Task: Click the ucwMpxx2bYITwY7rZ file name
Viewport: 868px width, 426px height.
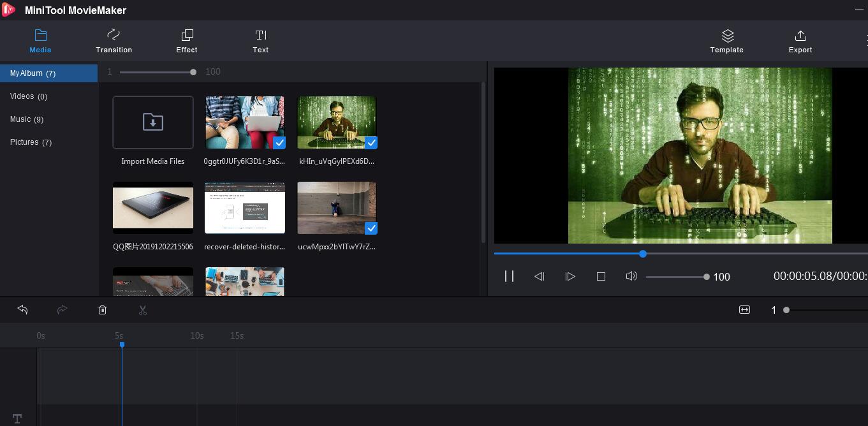Action: point(337,247)
